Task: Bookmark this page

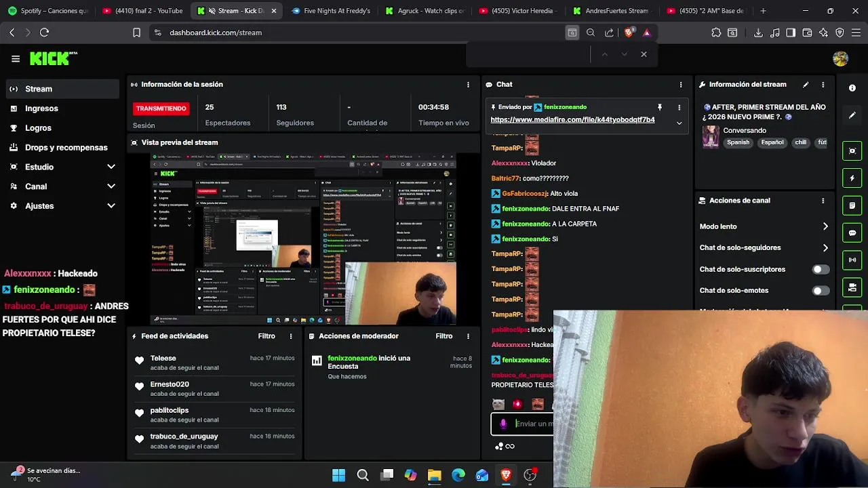Action: (136, 33)
